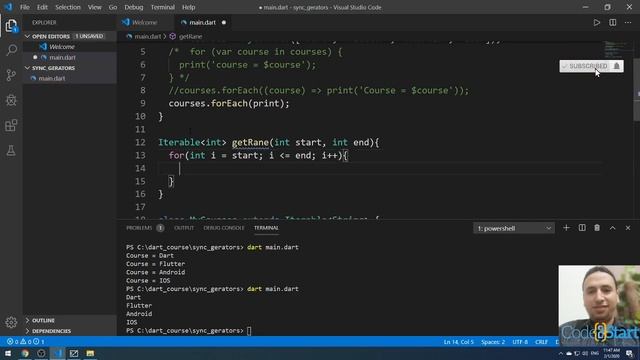The image size is (640, 360).
Task: Split the terminal pane
Action: click(582, 228)
